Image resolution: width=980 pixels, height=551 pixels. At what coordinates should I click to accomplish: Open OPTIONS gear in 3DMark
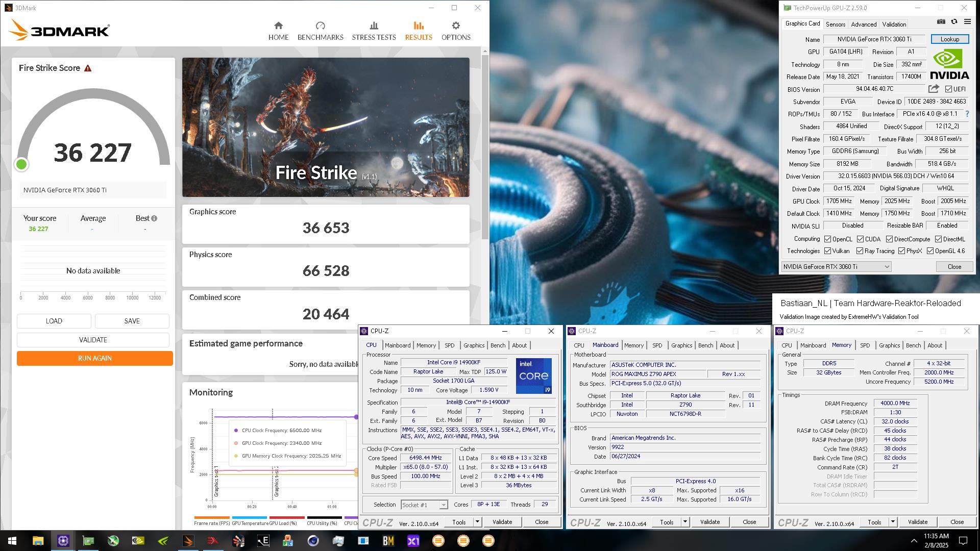tap(456, 31)
